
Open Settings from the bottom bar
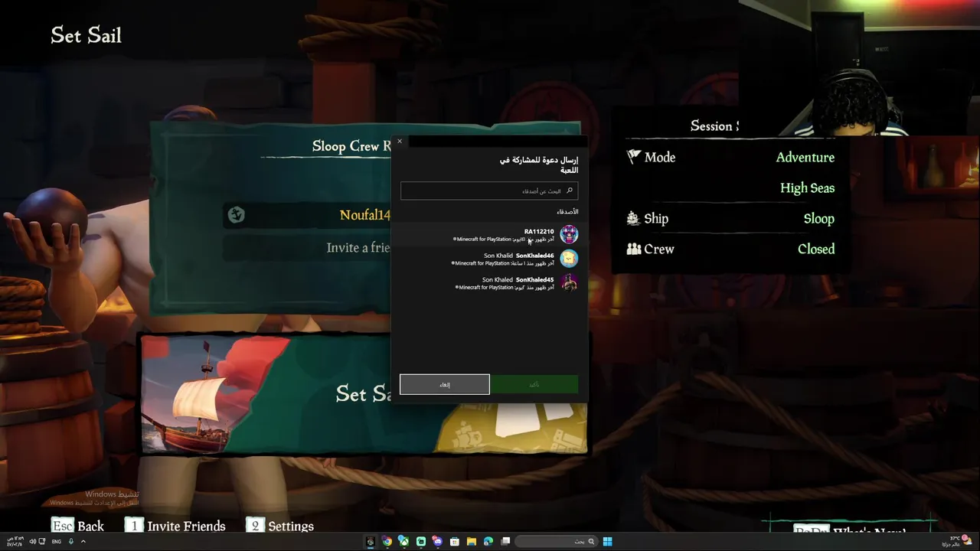point(280,526)
